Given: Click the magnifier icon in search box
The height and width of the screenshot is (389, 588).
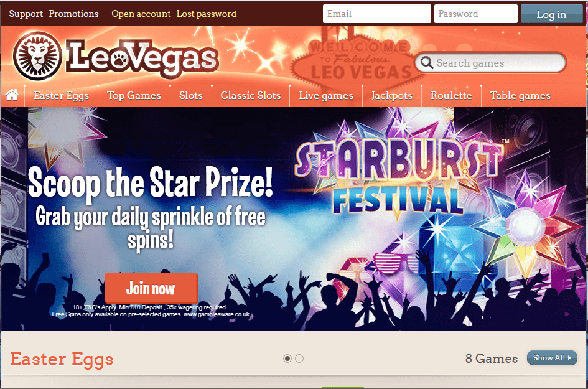Looking at the screenshot, I should pyautogui.click(x=427, y=62).
